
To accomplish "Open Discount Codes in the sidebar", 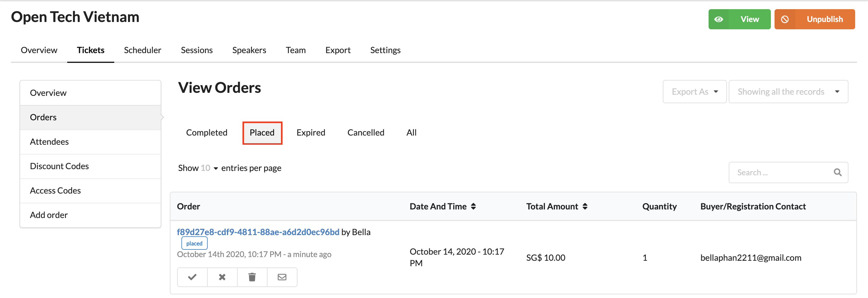I will 90,166.
